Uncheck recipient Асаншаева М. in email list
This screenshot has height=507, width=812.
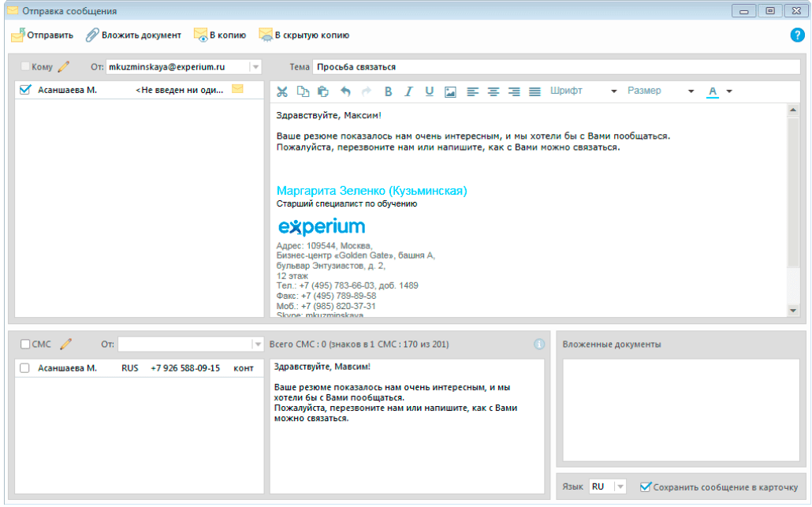[x=25, y=90]
